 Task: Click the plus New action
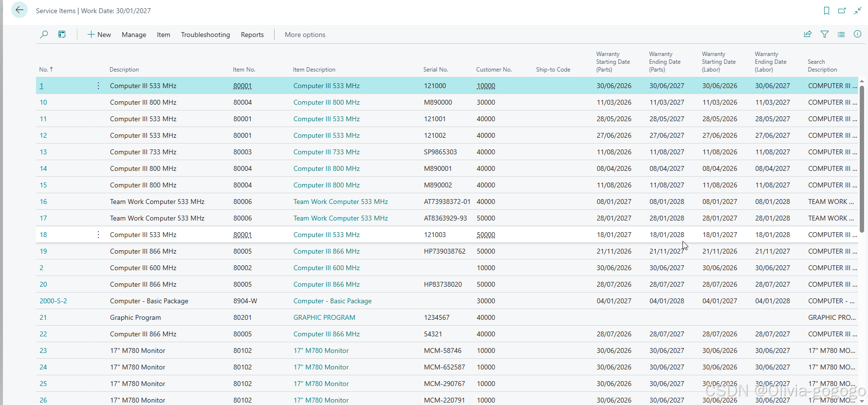click(99, 35)
